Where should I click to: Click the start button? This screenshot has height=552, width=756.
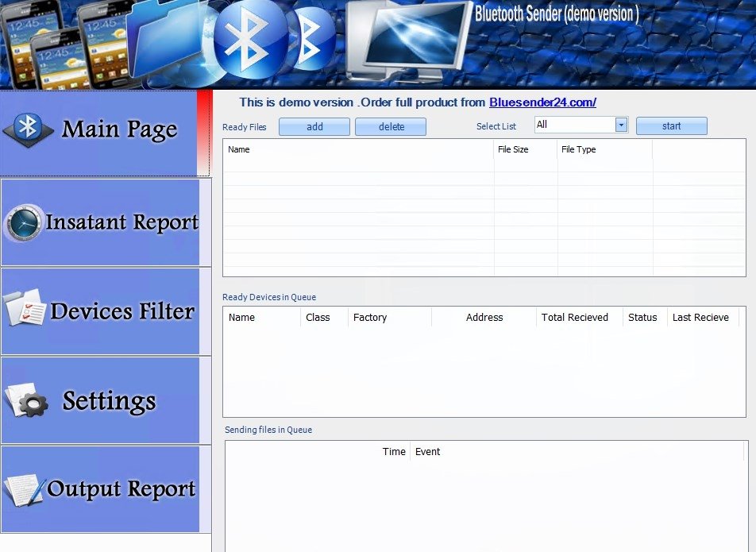tap(672, 125)
